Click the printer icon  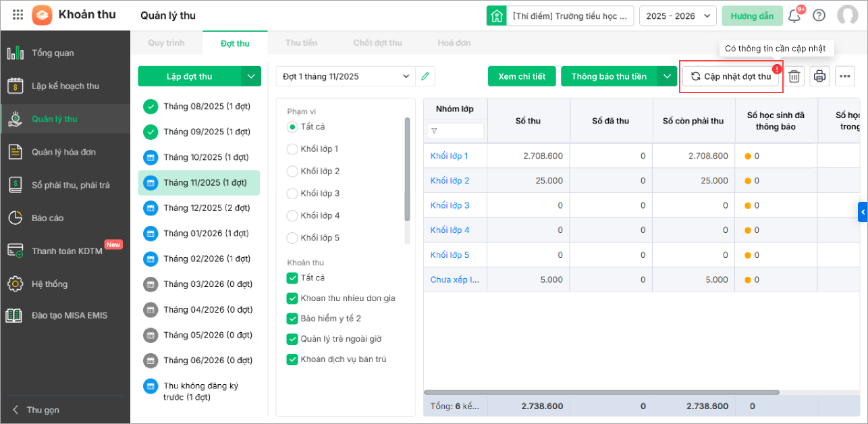coord(819,76)
